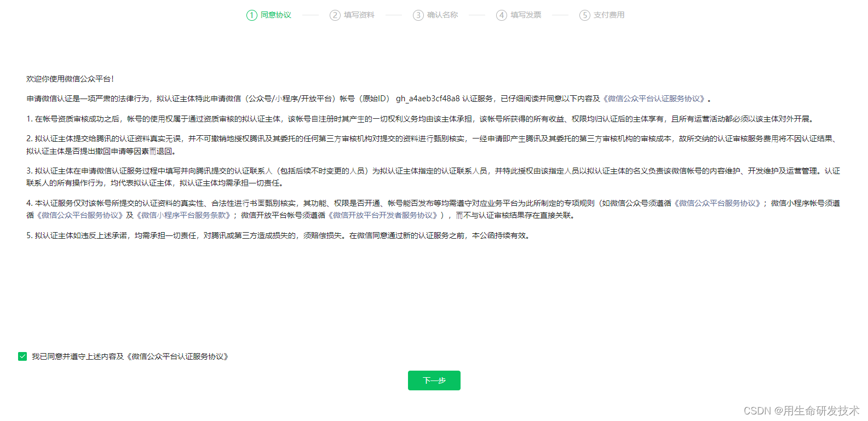The height and width of the screenshot is (421, 868).
Task: Click the step 3 circle icon
Action: click(418, 15)
